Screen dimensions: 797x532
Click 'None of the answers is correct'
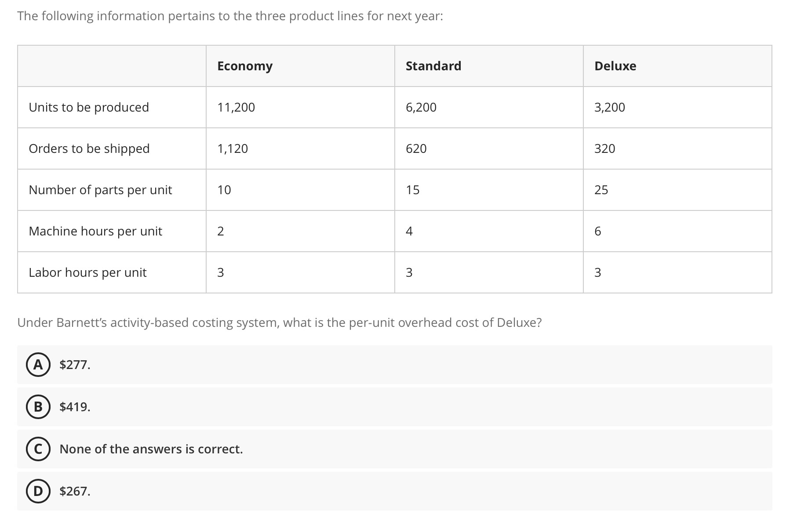151,449
